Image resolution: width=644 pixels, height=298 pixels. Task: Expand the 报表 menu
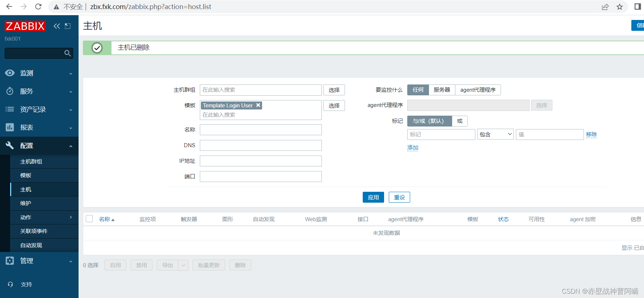(x=71, y=128)
